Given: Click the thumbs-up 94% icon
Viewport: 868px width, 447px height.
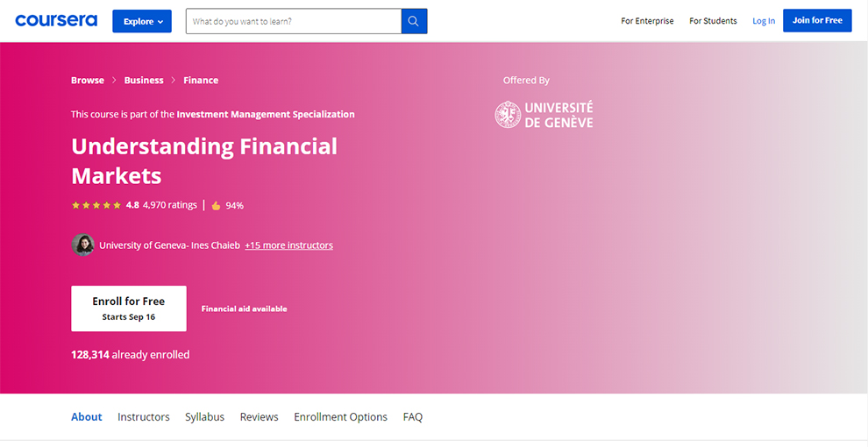Looking at the screenshot, I should pos(216,206).
